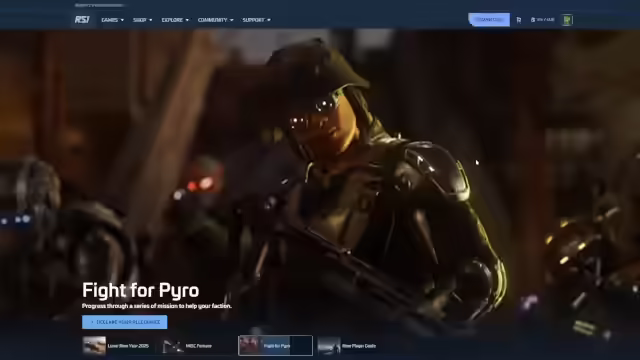Expand the Explore navigation menu

coord(175,20)
